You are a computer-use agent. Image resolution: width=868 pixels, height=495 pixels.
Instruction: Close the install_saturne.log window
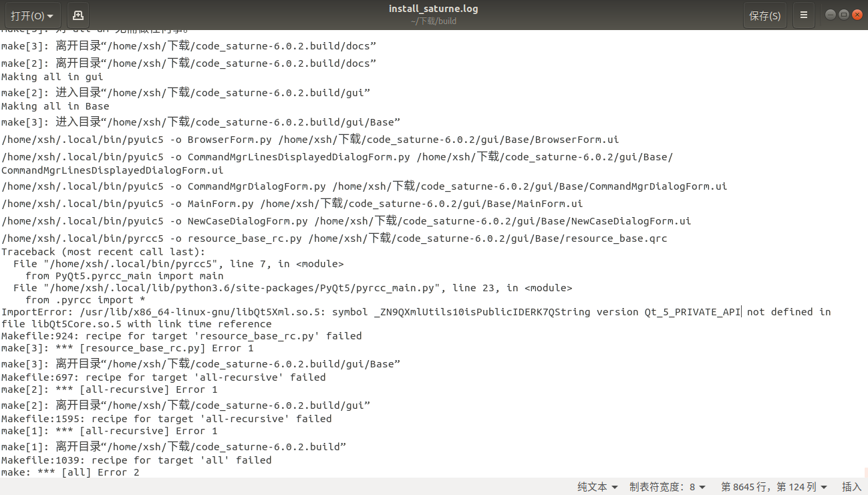(857, 15)
